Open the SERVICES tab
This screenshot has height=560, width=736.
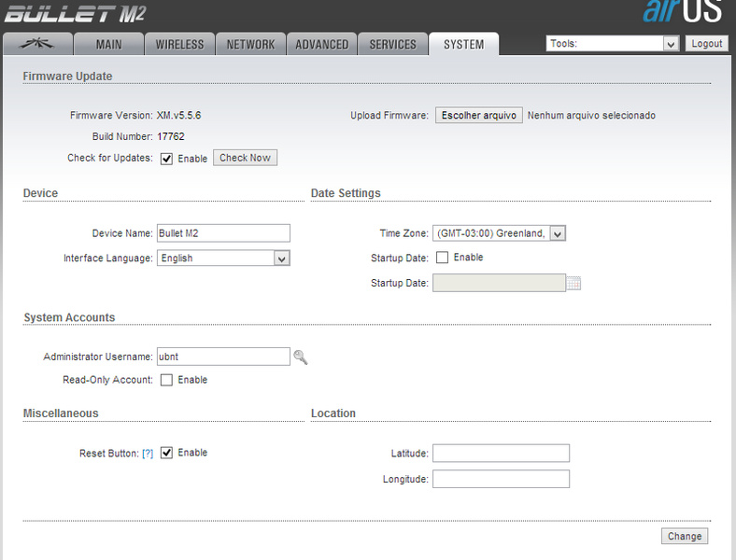(393, 44)
